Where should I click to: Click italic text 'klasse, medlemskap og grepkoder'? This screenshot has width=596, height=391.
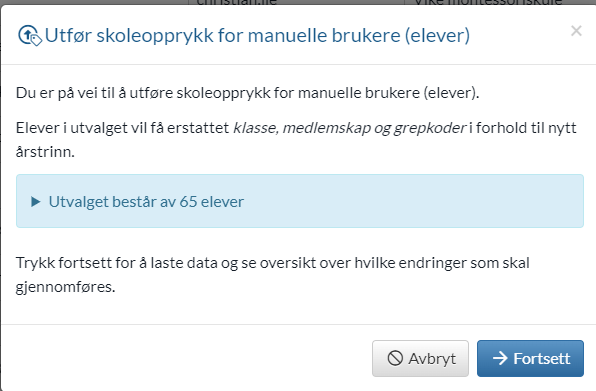[x=350, y=128]
